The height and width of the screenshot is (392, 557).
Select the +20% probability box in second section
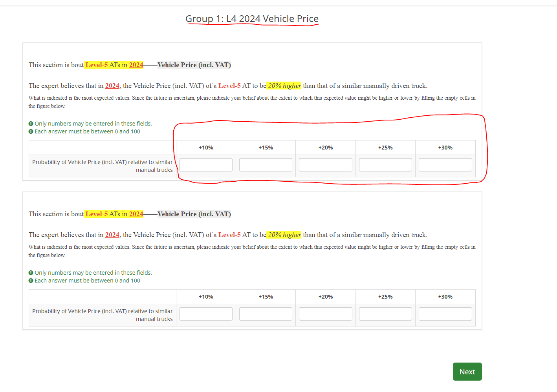[x=325, y=314]
